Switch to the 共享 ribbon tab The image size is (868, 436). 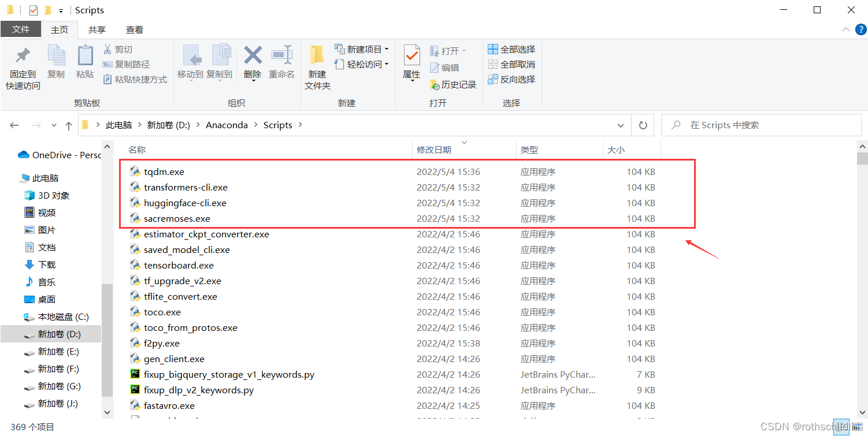click(x=97, y=29)
